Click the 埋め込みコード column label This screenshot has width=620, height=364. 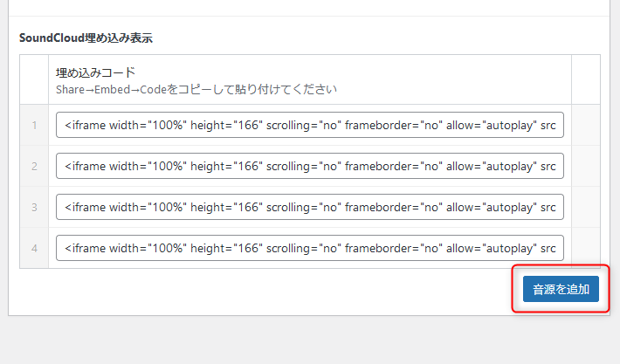[95, 72]
